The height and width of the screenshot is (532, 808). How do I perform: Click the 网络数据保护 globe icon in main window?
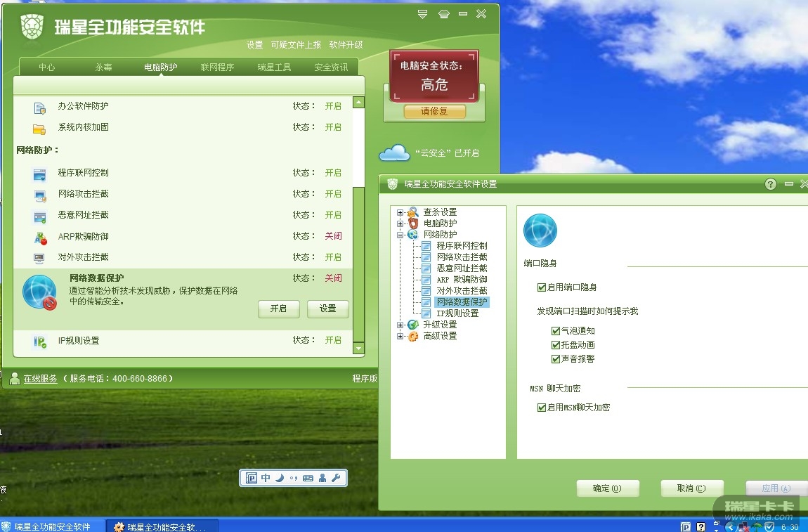tap(39, 292)
